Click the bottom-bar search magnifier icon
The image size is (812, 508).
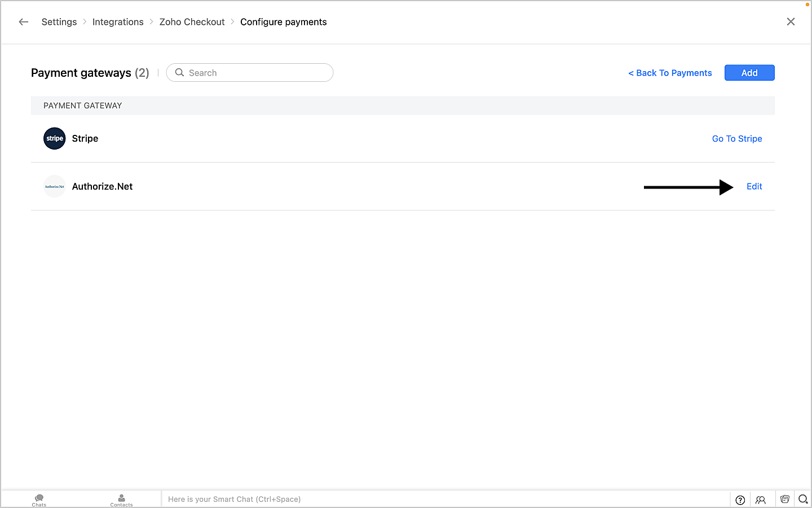point(804,499)
